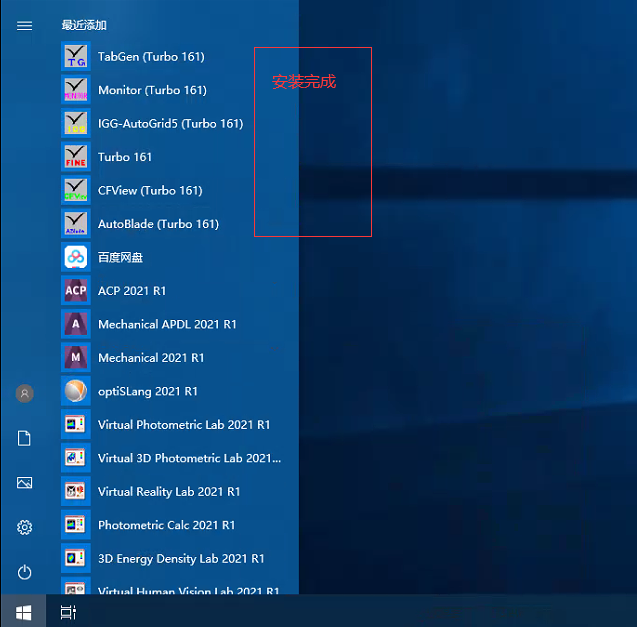This screenshot has height=627, width=637.
Task: Click the IGG-AutoGrid5 (Turbo 161) icon
Action: (x=76, y=124)
